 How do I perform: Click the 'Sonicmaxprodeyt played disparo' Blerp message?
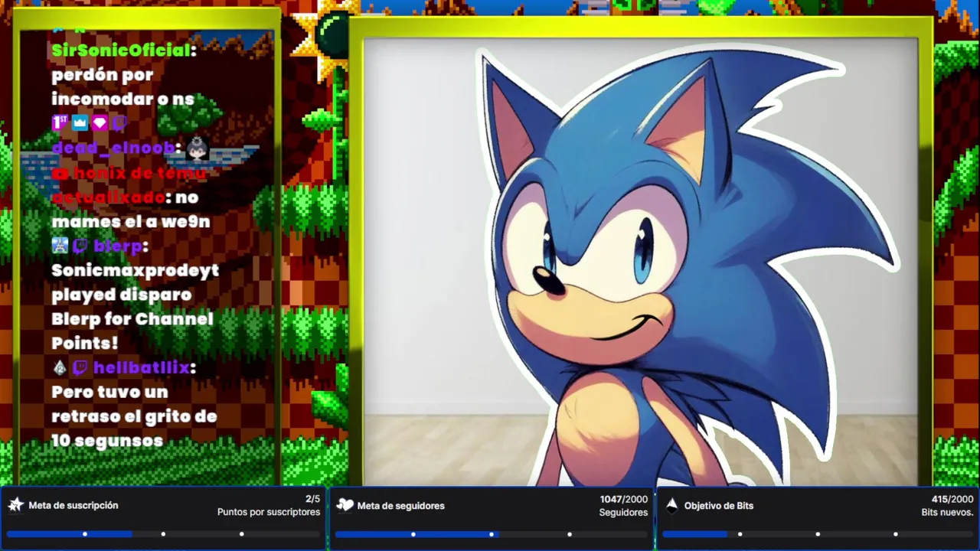[x=135, y=306]
